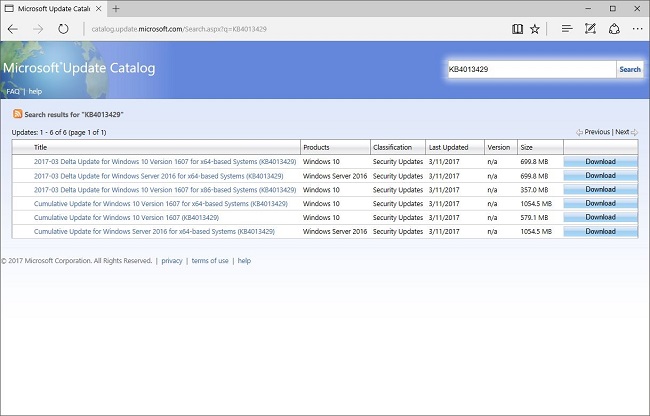650x416 pixels.
Task: Click the 357.0 MB size cell
Action: pos(534,190)
